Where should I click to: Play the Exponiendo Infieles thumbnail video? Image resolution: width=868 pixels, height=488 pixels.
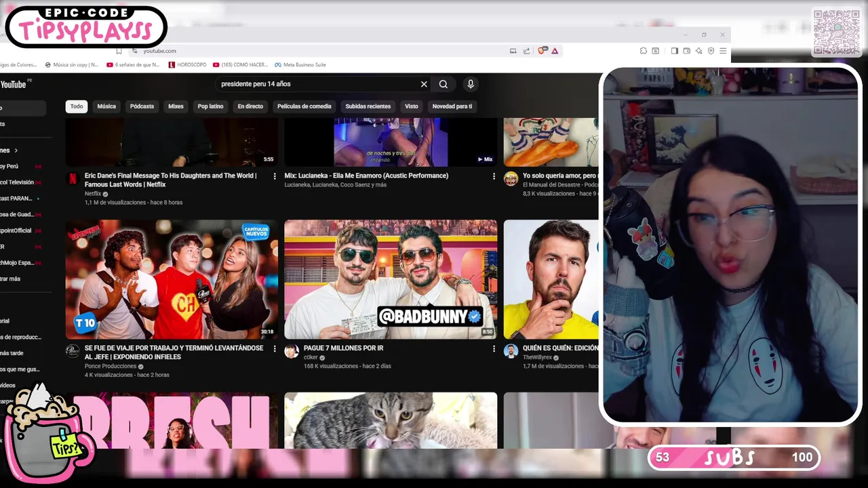[x=172, y=279]
